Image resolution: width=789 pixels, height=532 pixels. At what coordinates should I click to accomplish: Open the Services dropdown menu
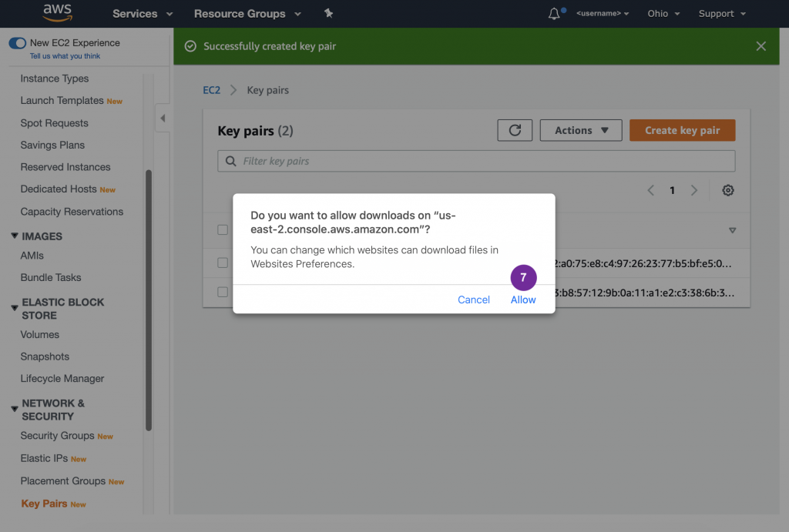click(x=143, y=14)
